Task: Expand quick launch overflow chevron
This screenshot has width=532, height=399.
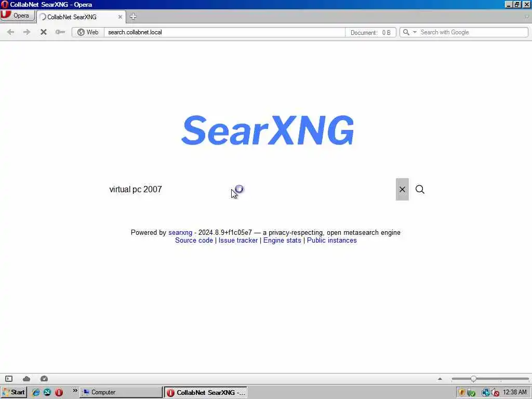Action: (x=75, y=391)
